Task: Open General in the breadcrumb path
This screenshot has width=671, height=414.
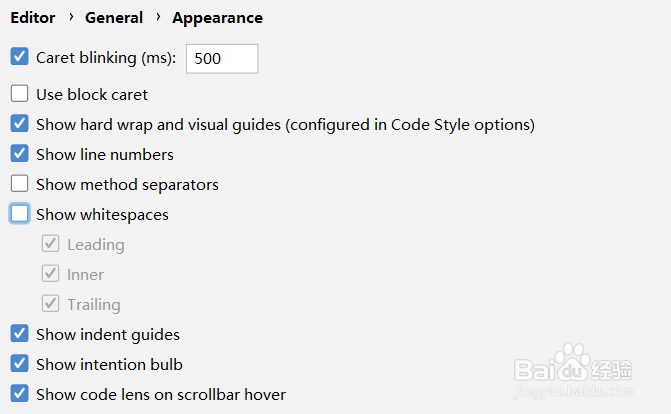Action: tap(114, 18)
